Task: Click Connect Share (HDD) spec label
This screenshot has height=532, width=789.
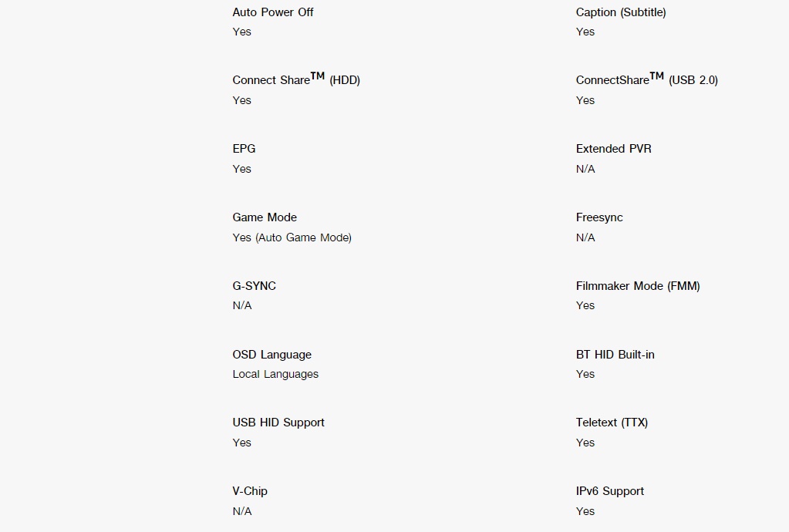Action: click(296, 79)
